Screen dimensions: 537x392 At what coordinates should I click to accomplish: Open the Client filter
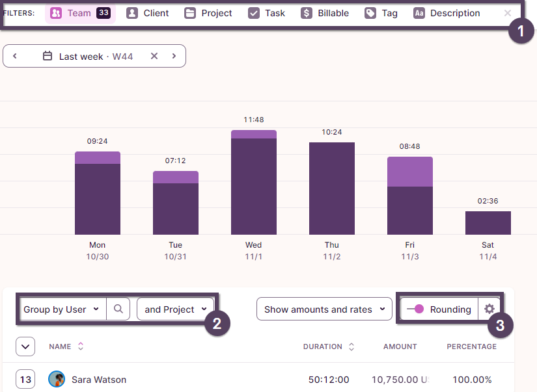[148, 13]
